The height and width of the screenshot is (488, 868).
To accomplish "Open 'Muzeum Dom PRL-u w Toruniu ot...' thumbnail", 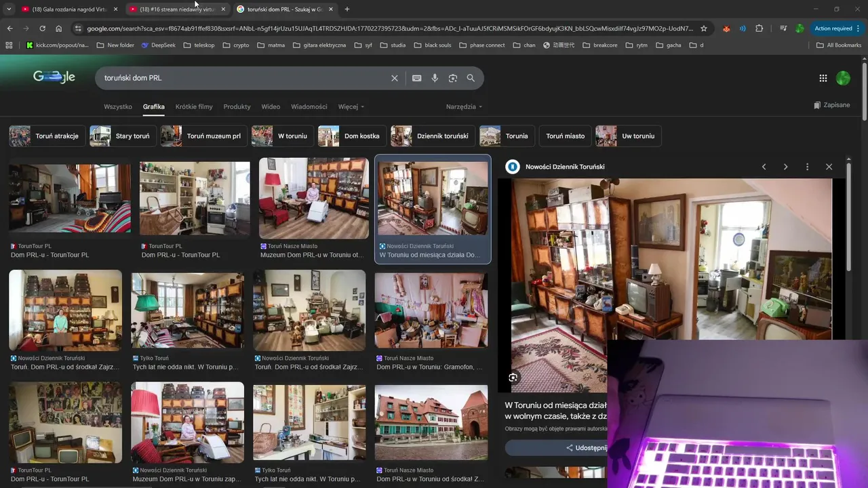I will (x=313, y=199).
